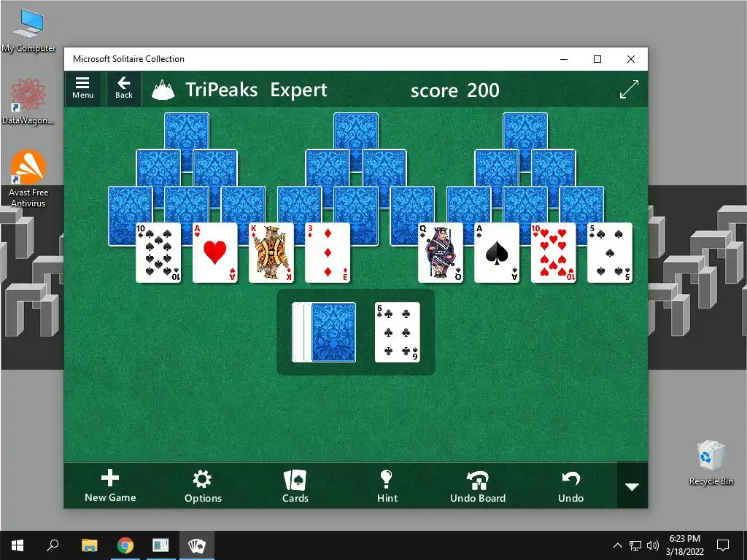Open the news app taskbar icon
This screenshot has width=747, height=560.
160,545
